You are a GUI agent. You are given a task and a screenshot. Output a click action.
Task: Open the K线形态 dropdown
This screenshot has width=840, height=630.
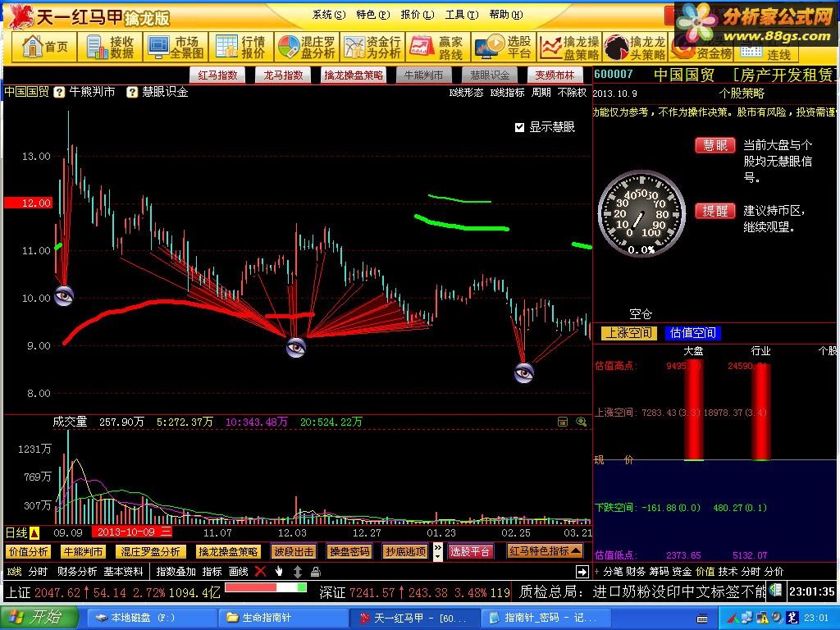(x=466, y=92)
